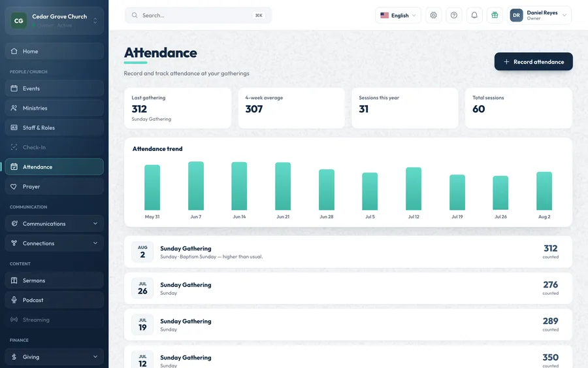Open Jul 12 Sunday Gathering record
Viewport: 588px width, 368px height.
(x=348, y=357)
